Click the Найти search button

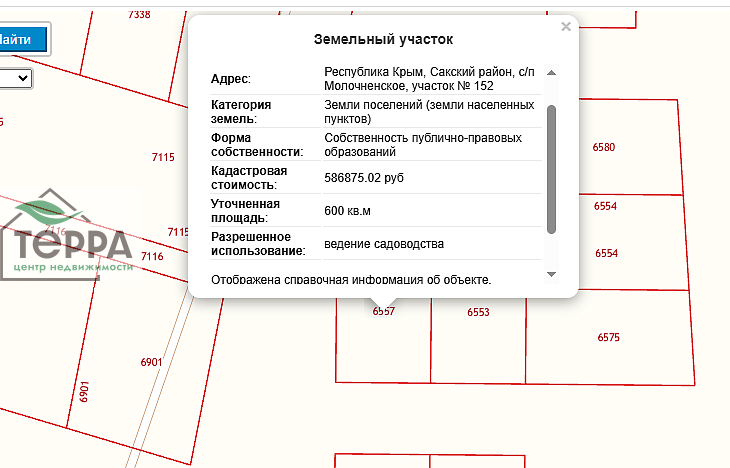click(x=22, y=39)
